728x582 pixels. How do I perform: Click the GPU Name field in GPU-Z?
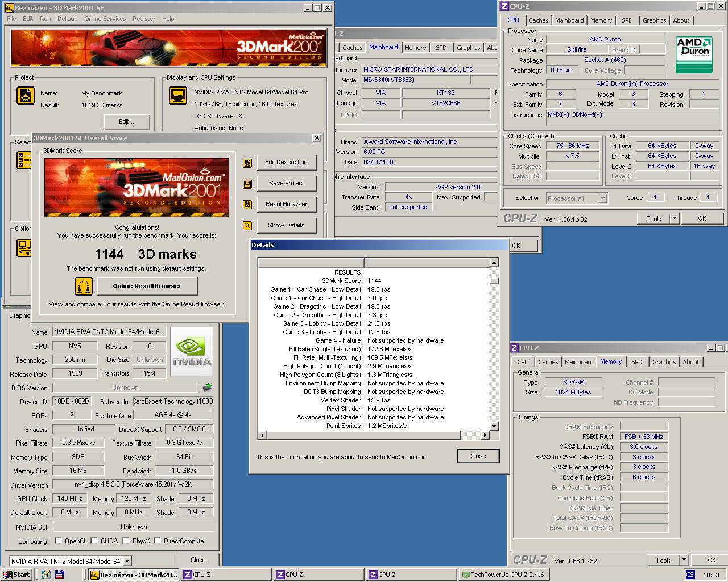coord(109,332)
